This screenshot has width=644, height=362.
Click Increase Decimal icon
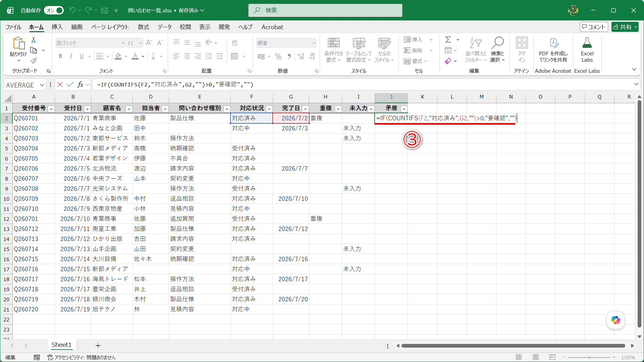(301, 56)
